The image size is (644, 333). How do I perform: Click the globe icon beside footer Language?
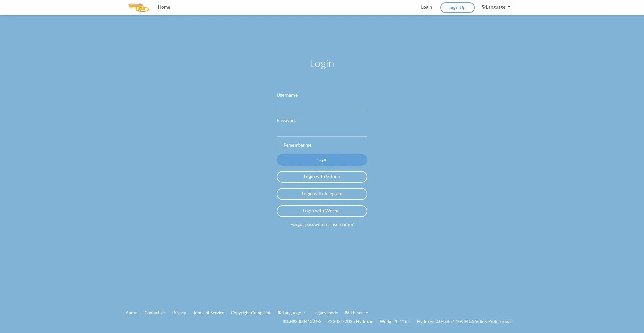pos(279,313)
